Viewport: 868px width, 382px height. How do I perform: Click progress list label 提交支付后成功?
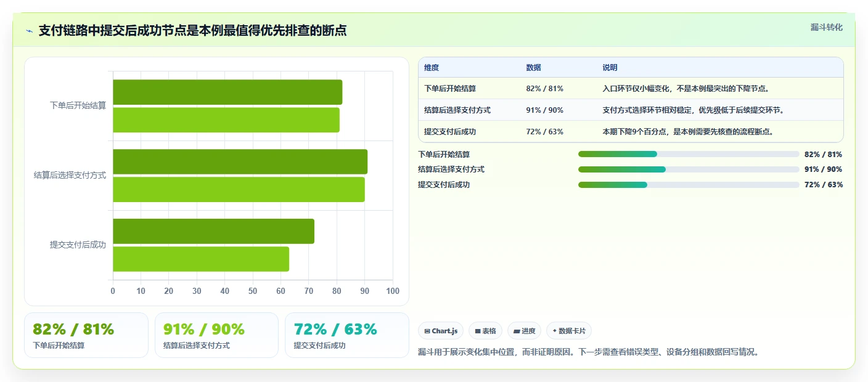pyautogui.click(x=444, y=185)
